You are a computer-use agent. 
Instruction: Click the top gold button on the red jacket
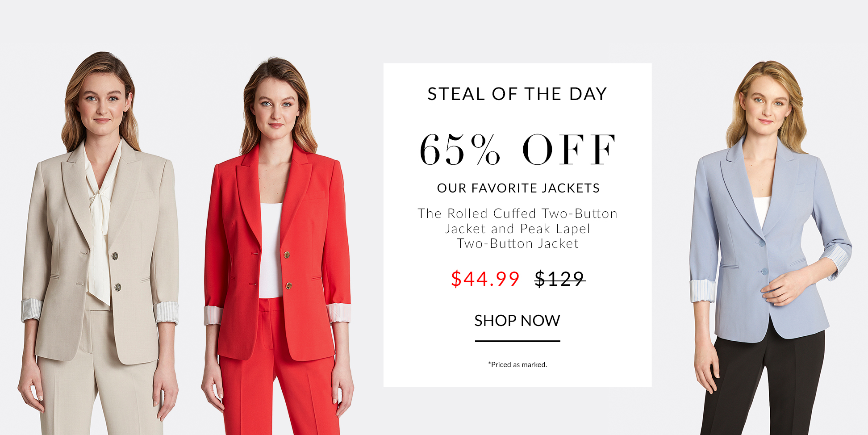287,255
